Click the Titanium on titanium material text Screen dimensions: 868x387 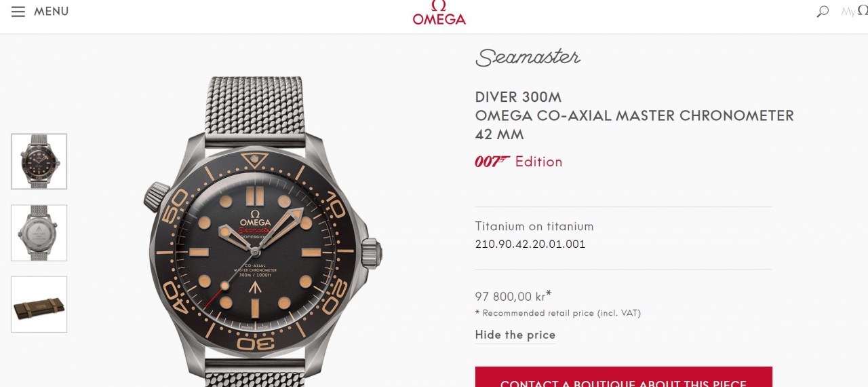click(x=534, y=226)
